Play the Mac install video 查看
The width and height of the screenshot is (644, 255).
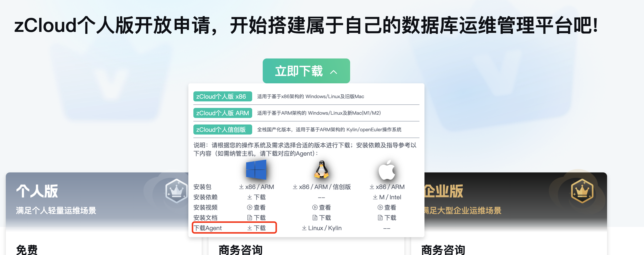click(x=387, y=207)
